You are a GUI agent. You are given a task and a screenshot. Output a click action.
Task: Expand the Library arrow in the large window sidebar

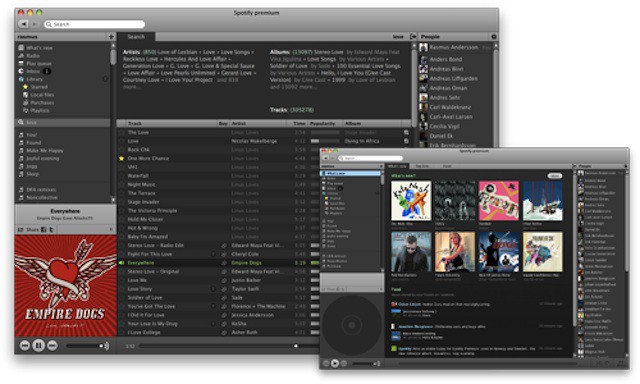tap(105, 79)
